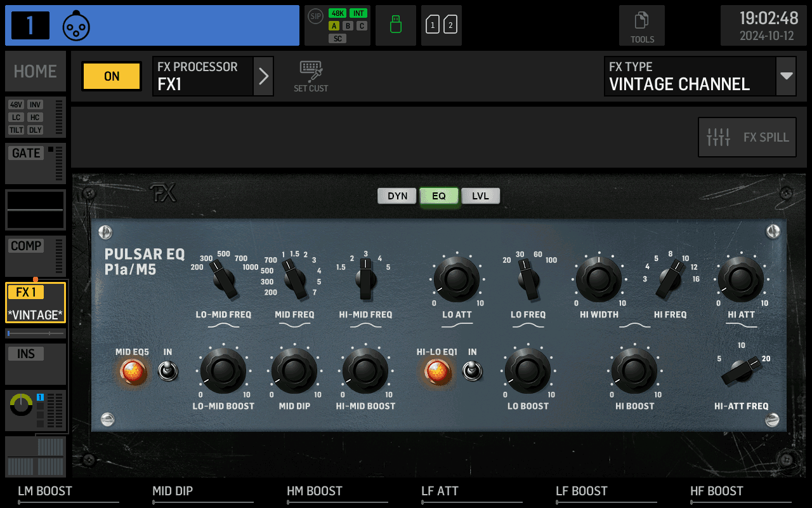Switch the LO FREQ selector

pos(528,281)
